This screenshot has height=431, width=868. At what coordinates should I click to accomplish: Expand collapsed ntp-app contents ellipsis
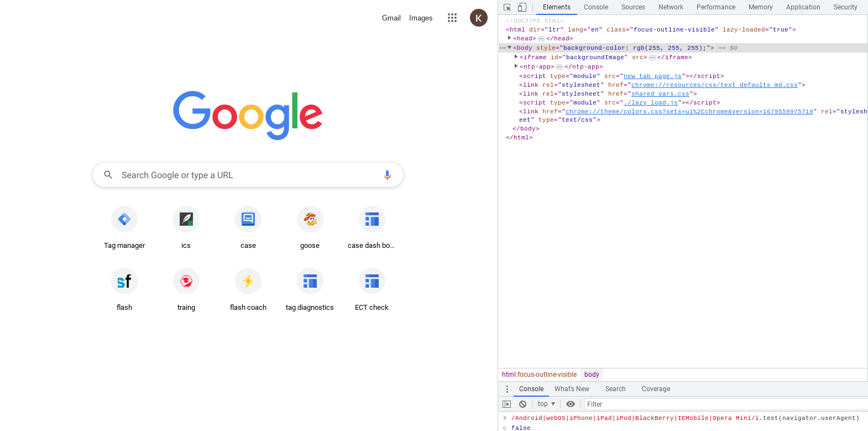pos(560,67)
